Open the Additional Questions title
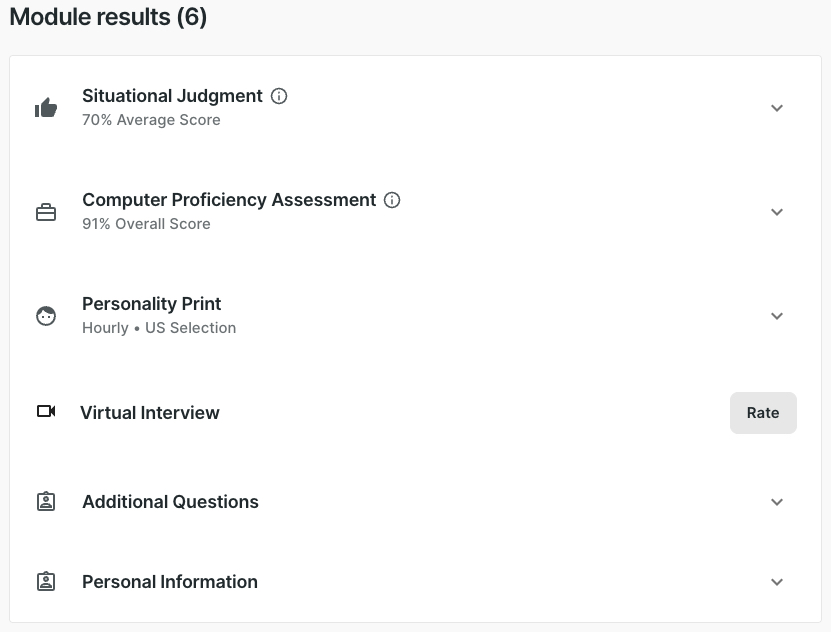The image size is (831, 632). tap(170, 502)
